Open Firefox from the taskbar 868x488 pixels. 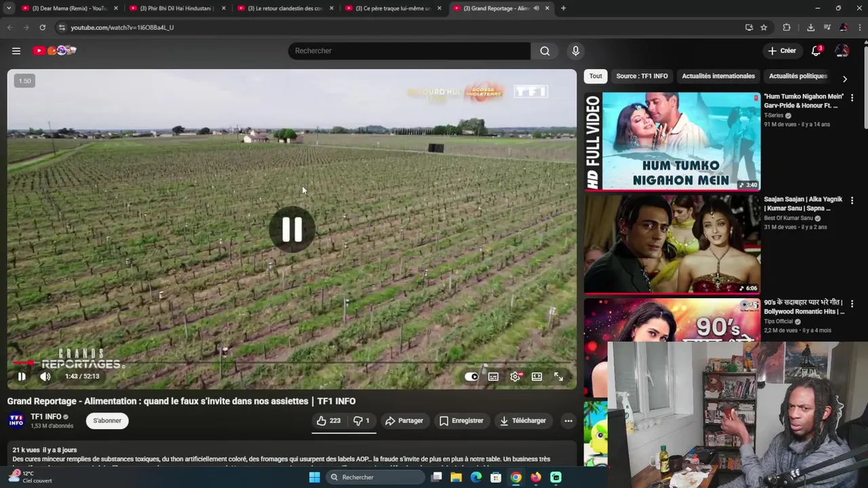click(x=536, y=477)
